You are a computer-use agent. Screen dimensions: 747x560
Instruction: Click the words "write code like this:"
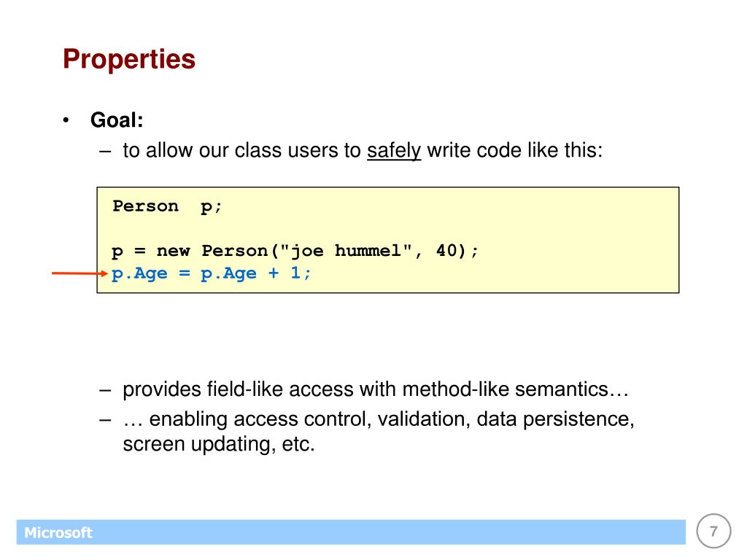point(514,150)
